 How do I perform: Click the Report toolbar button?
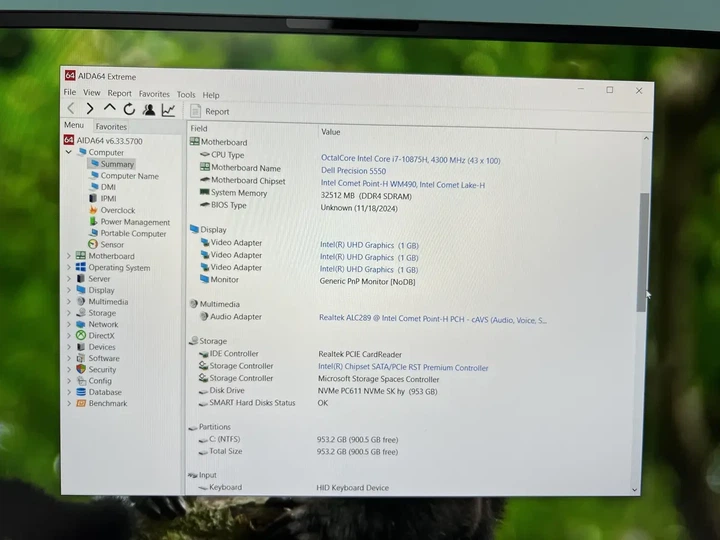coord(210,111)
